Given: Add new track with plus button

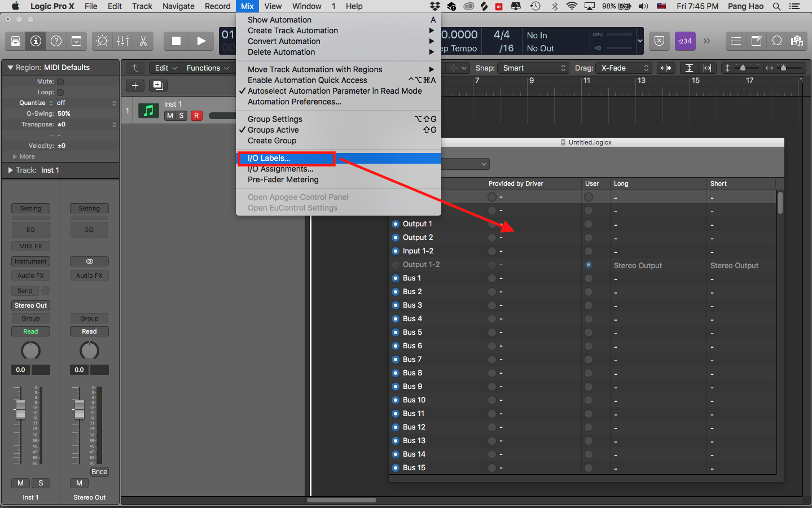Looking at the screenshot, I should pyautogui.click(x=135, y=85).
